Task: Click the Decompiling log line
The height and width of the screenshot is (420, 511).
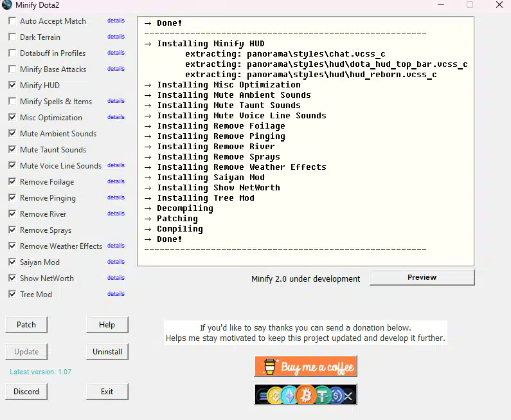Action: coord(179,208)
